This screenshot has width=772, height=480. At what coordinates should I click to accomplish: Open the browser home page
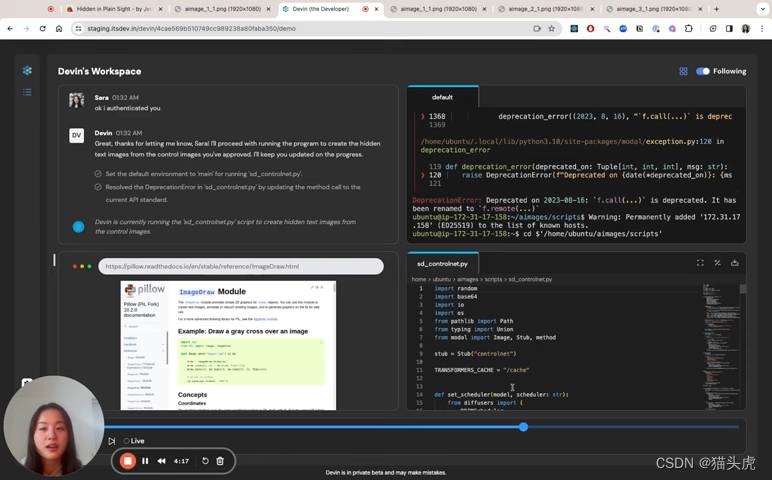59,29
